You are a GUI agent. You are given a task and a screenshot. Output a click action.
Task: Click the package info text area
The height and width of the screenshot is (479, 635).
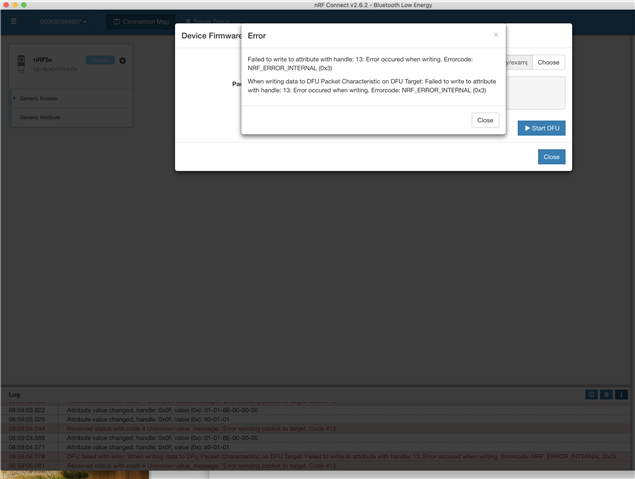click(x=538, y=93)
